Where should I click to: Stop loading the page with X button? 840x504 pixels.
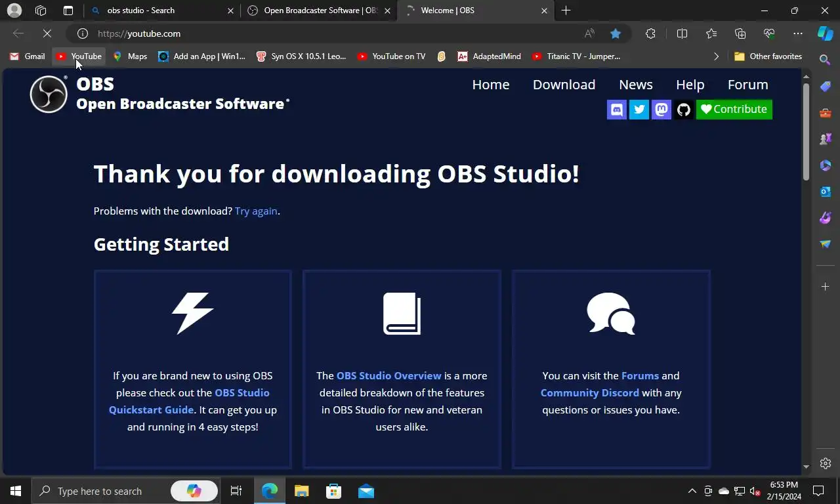pos(47,33)
